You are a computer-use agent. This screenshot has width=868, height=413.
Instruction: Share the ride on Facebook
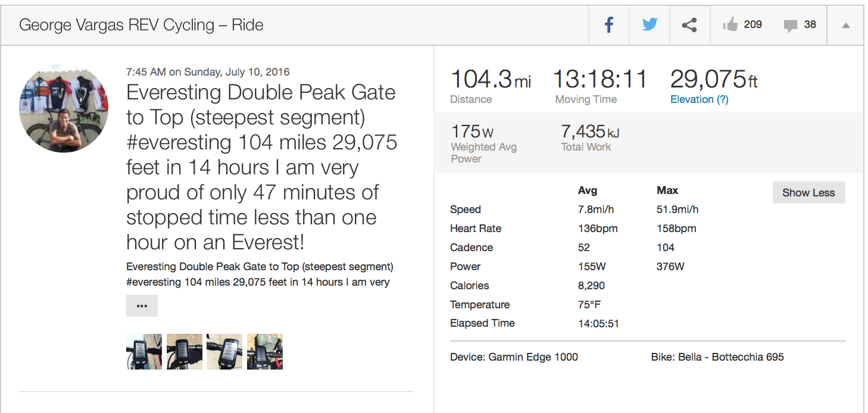tap(609, 25)
